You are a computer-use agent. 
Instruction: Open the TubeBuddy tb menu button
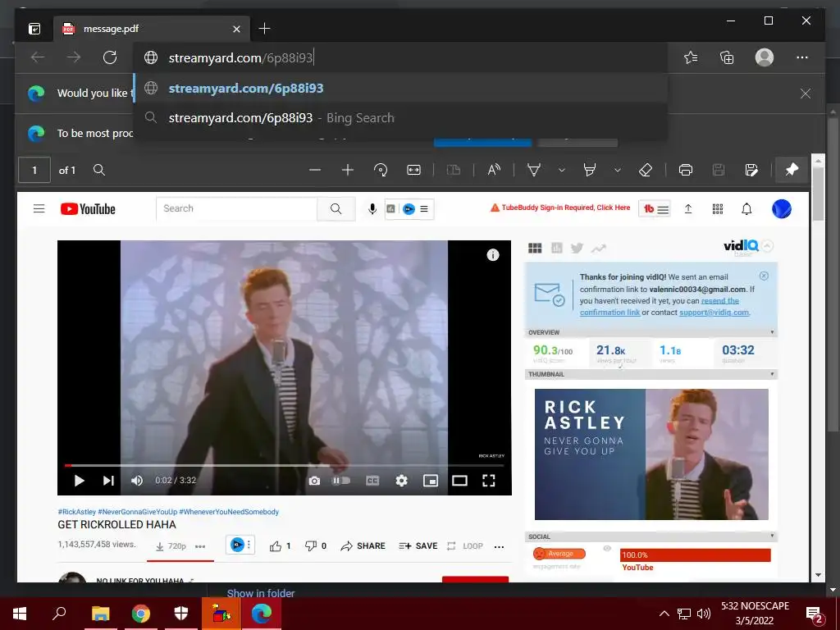(x=655, y=209)
